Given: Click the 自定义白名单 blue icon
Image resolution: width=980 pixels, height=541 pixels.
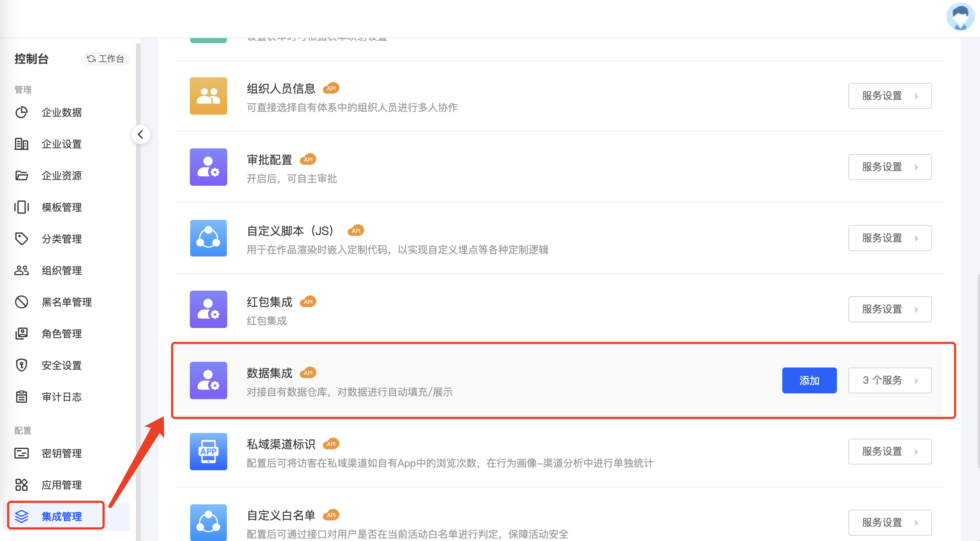Looking at the screenshot, I should coord(209,522).
